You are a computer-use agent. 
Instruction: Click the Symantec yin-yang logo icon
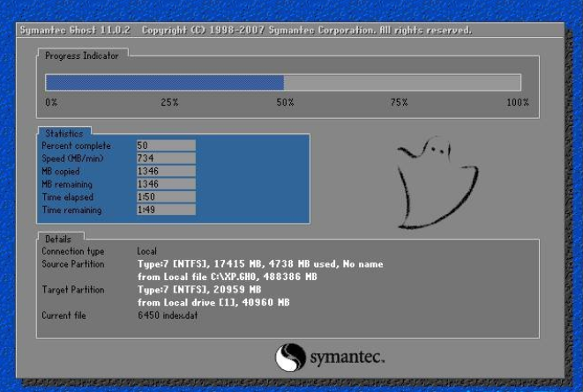290,357
